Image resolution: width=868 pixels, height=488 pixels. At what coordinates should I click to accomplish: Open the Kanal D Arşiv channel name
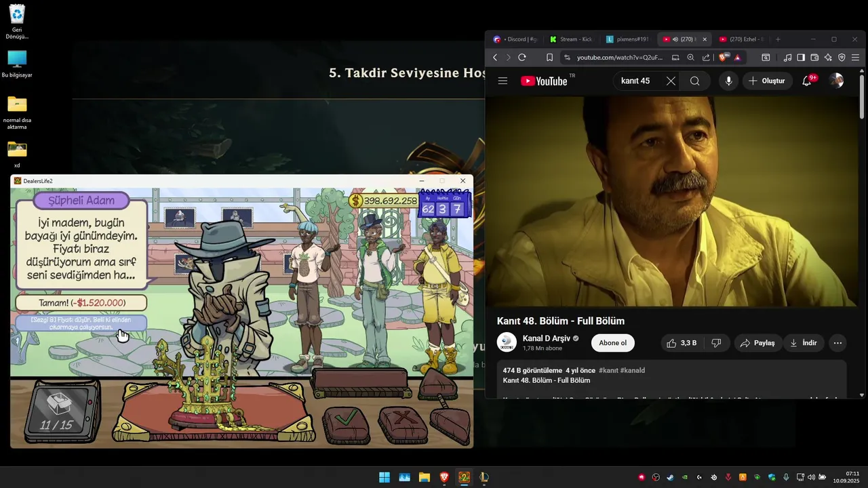[547, 338]
